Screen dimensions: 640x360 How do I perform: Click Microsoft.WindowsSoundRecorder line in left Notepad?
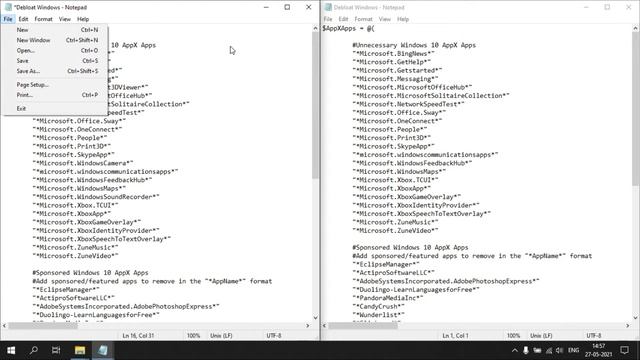point(96,197)
